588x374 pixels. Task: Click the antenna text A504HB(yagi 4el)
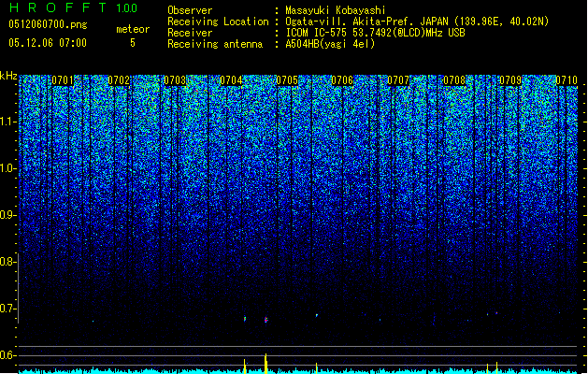pos(330,44)
